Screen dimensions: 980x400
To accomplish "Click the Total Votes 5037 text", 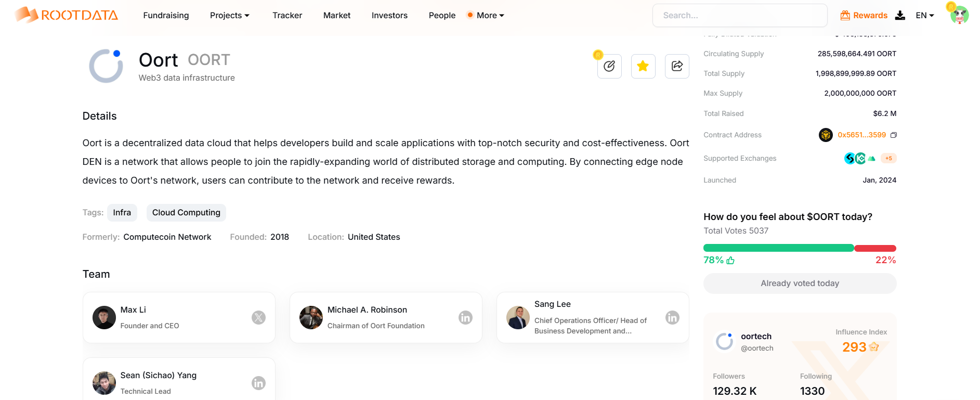I will point(736,230).
